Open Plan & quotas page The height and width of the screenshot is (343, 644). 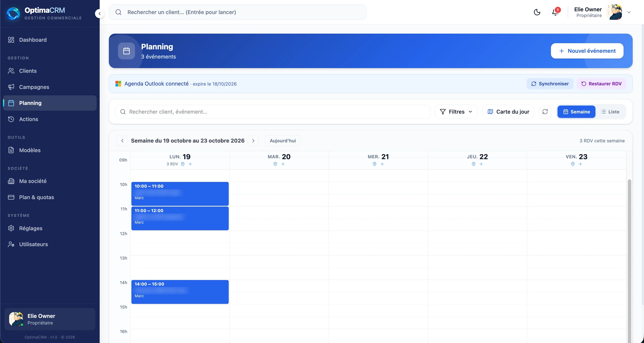50,197
